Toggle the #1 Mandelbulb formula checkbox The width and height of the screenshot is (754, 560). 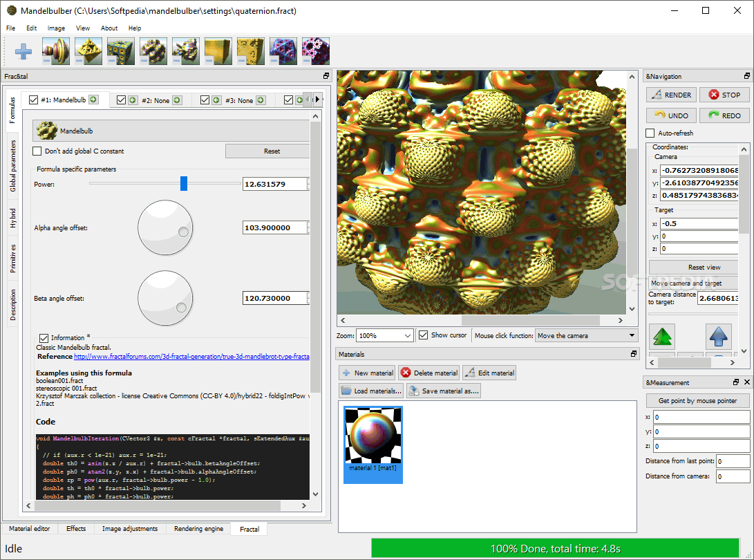tap(34, 100)
